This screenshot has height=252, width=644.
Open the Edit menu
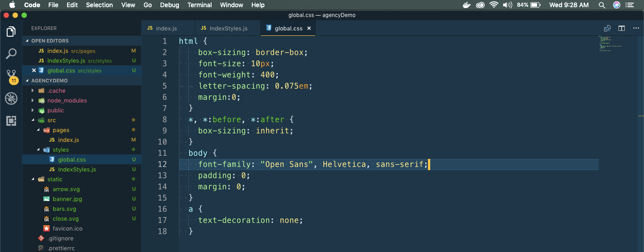click(x=72, y=5)
